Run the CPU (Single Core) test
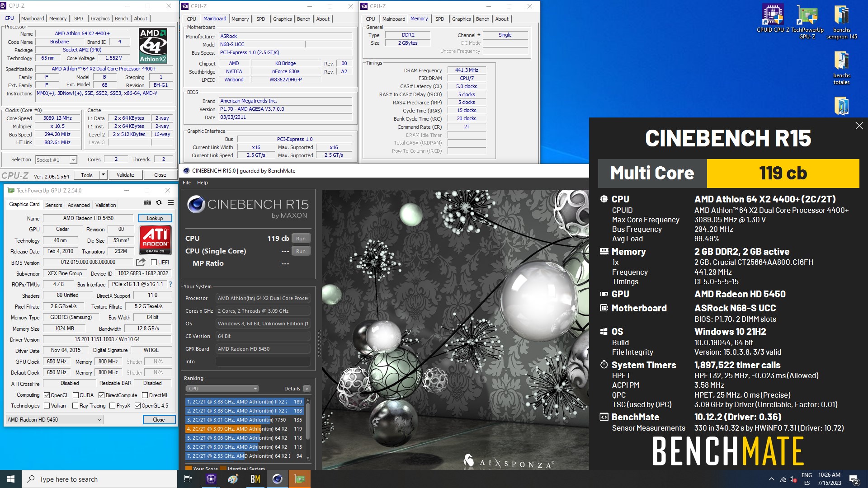The height and width of the screenshot is (488, 868). pyautogui.click(x=301, y=251)
